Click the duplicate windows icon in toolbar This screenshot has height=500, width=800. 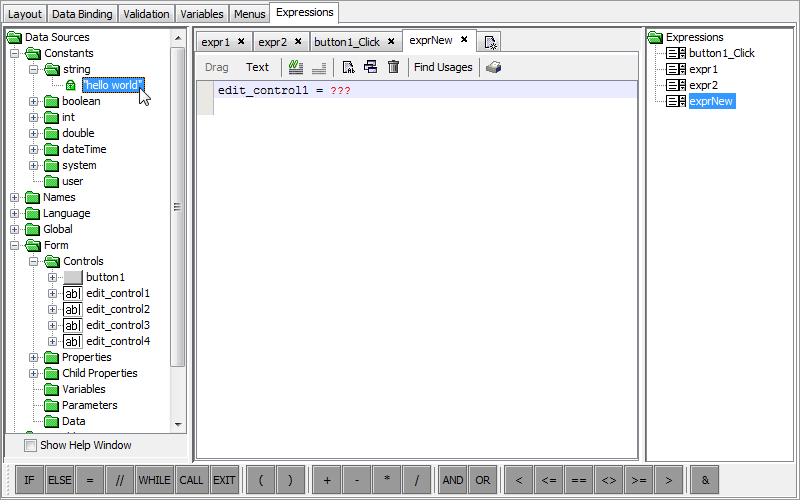(370, 67)
